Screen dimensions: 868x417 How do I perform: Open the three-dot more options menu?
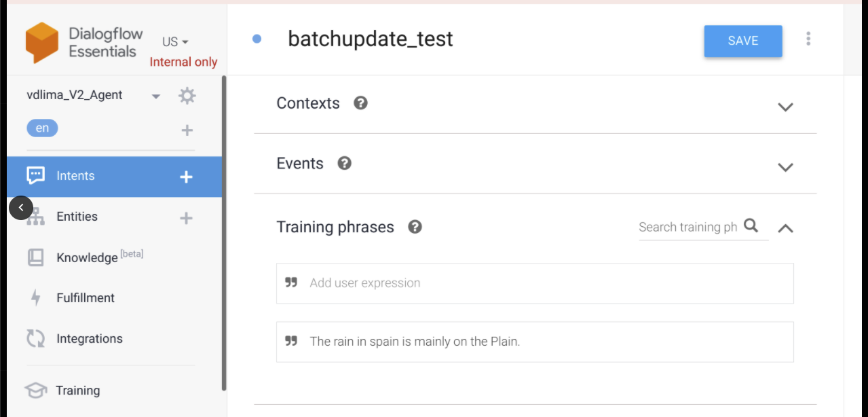click(x=808, y=39)
